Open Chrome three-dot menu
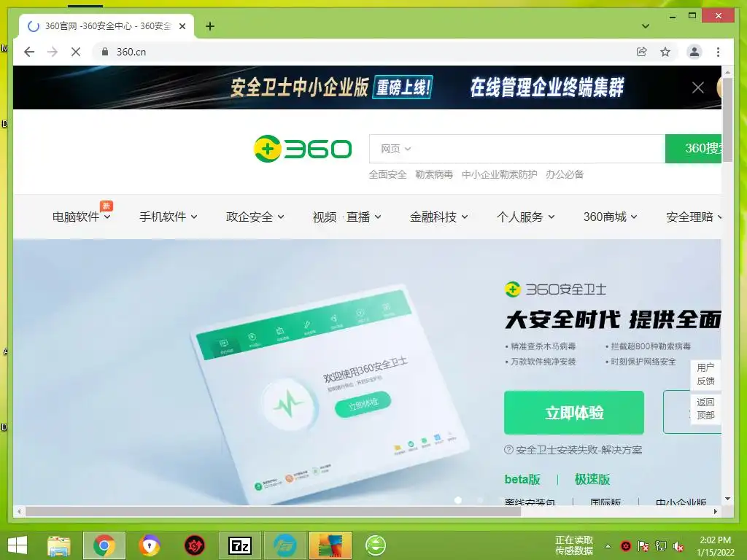This screenshot has height=560, width=747. click(x=718, y=52)
